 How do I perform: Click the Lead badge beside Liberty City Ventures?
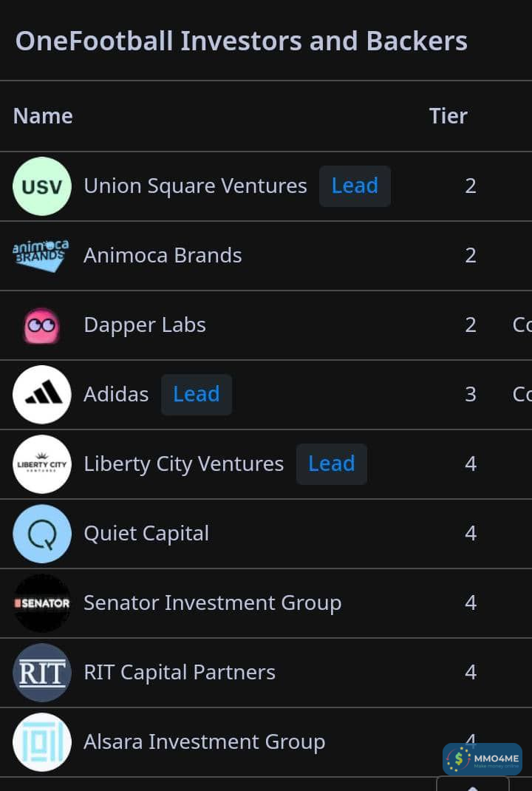pos(331,464)
